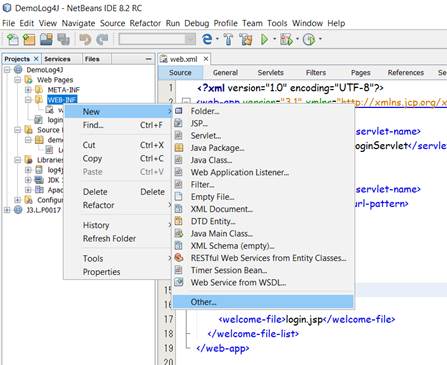Screen dimensions: 447x365
Task: Minimize the Projects panel window group
Action: coord(149,59)
